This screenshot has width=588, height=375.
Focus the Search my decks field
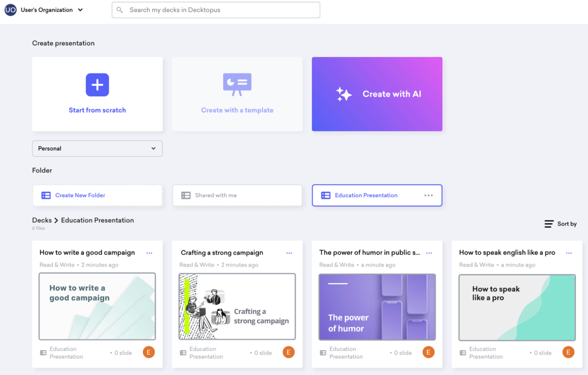coord(216,10)
